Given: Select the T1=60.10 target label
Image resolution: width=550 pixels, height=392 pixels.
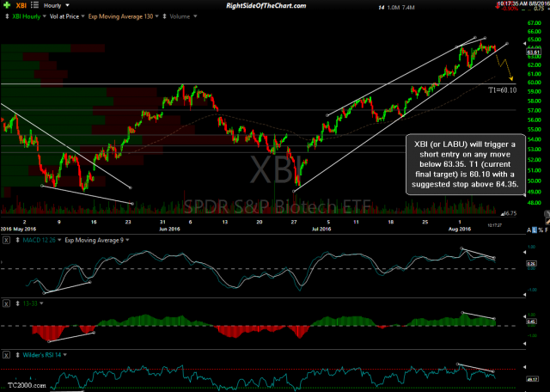Looking at the screenshot, I should point(503,90).
